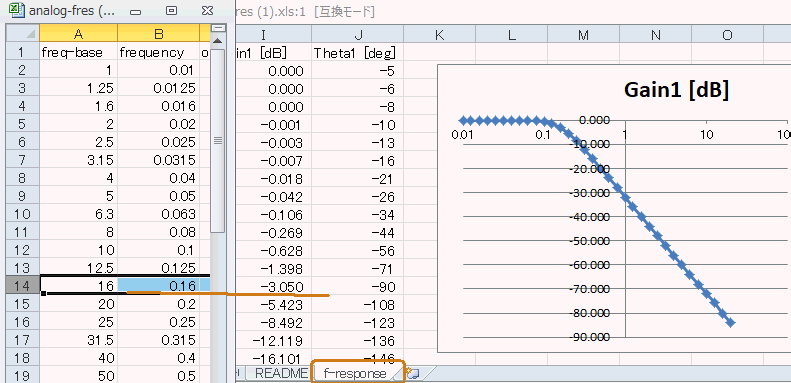Click the select-all corner of the left window
The width and height of the screenshot is (791, 383).
click(22, 33)
